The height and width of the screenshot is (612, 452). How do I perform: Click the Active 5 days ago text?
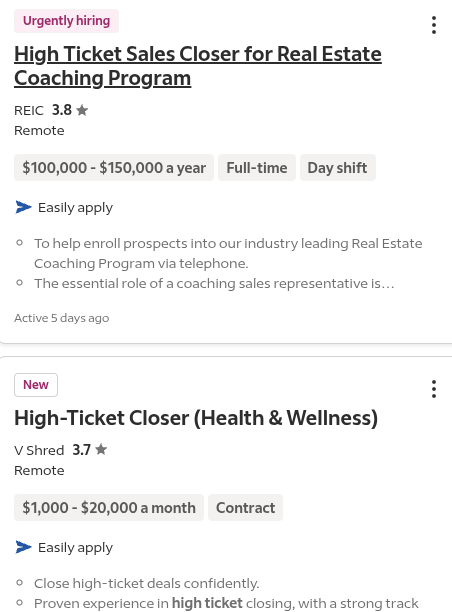62,318
